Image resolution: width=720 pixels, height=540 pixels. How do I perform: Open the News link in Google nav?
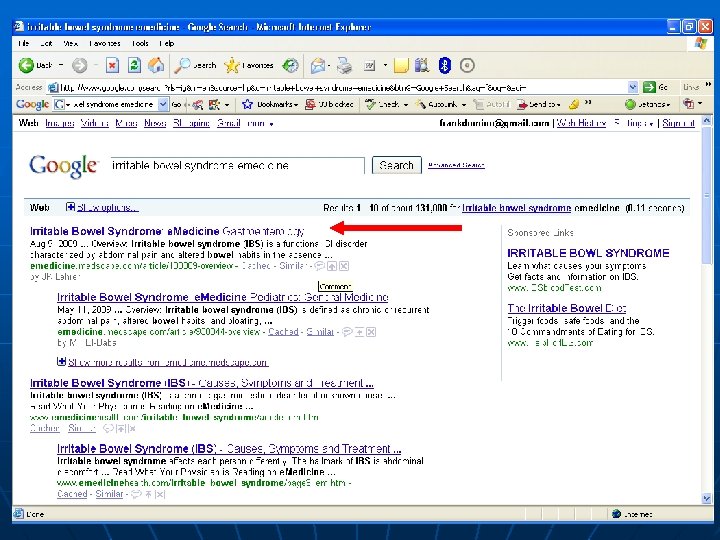pyautogui.click(x=155, y=123)
